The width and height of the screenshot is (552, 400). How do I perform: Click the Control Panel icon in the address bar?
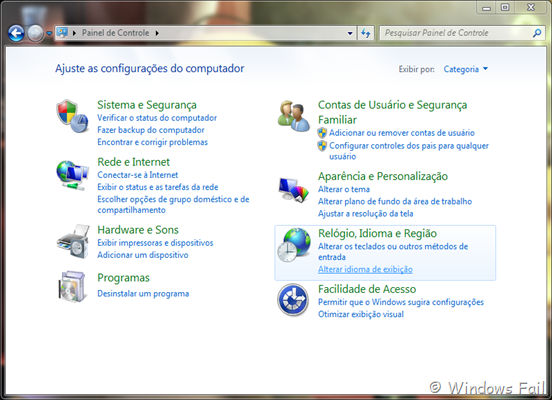tap(62, 33)
